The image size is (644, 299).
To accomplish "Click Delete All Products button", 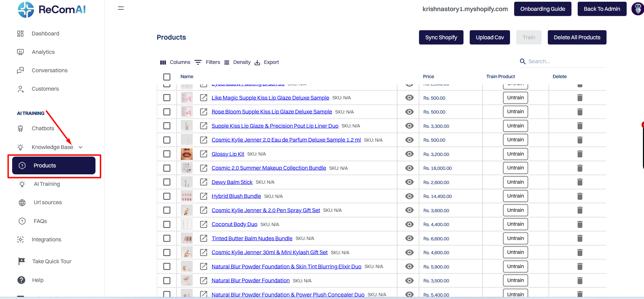I will tap(577, 38).
